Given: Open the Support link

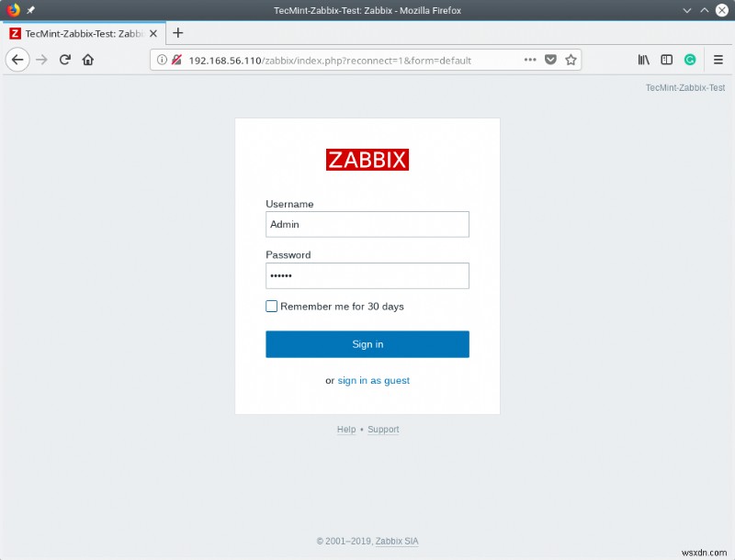Looking at the screenshot, I should 383,430.
